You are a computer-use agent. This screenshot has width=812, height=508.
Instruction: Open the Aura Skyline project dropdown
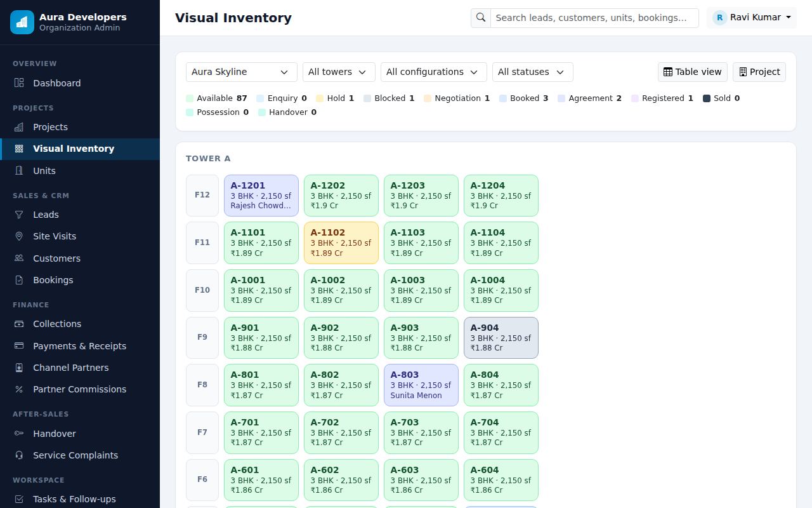(x=242, y=72)
